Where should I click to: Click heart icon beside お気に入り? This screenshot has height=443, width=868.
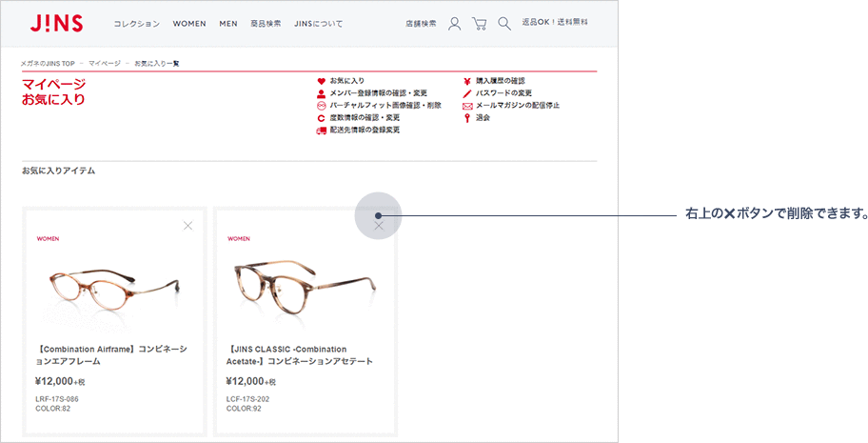[x=321, y=81]
